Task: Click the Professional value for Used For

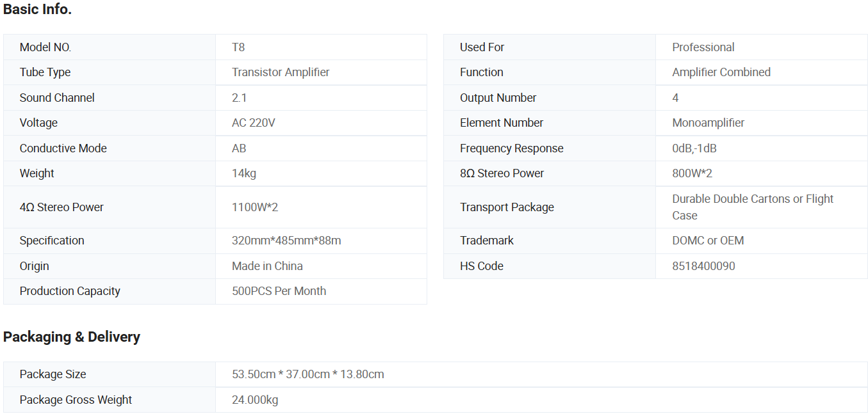Action: point(703,47)
